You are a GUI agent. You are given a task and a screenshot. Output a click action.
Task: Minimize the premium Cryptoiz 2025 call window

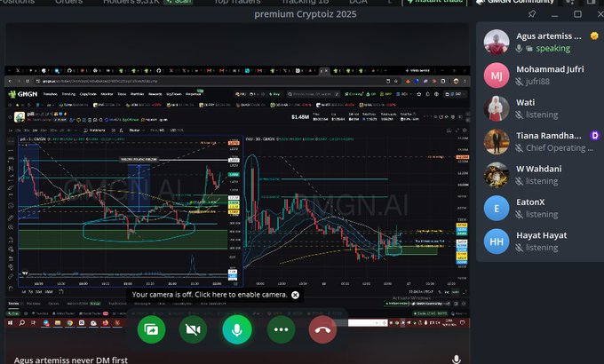[554, 14]
